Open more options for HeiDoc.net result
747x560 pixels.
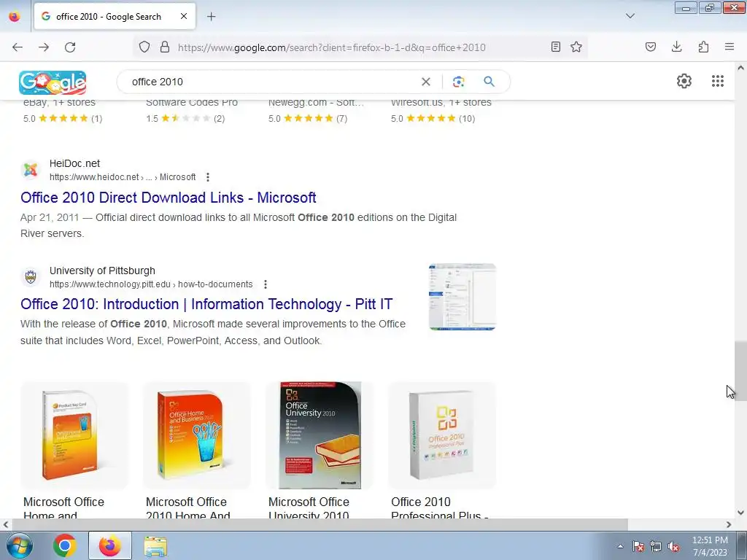(x=208, y=177)
